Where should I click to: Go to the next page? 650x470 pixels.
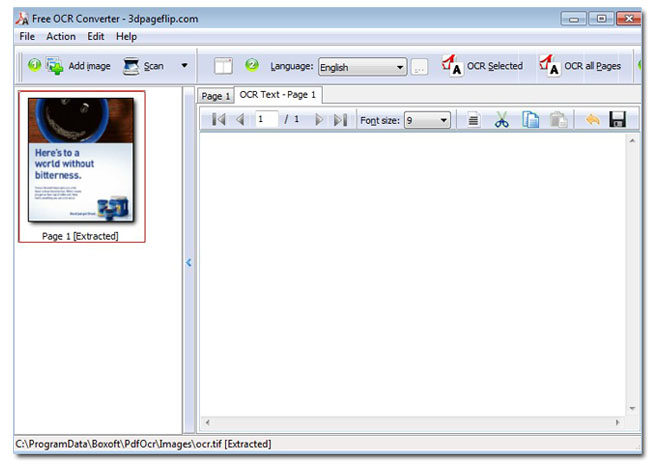319,120
